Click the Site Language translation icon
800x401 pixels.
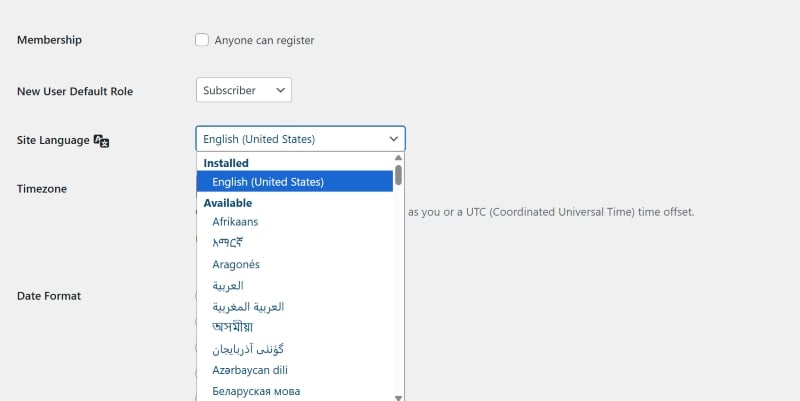pos(101,141)
